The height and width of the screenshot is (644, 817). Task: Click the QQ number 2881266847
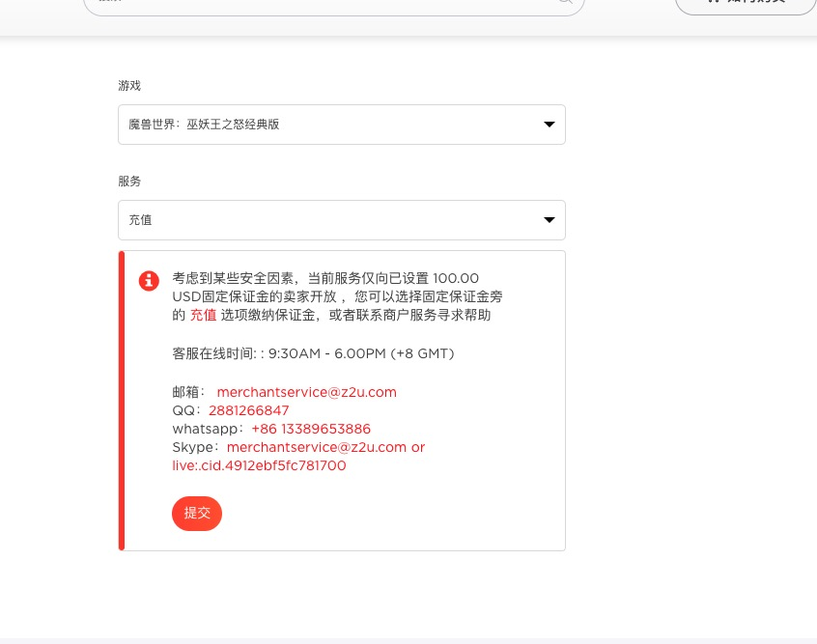pyautogui.click(x=248, y=410)
